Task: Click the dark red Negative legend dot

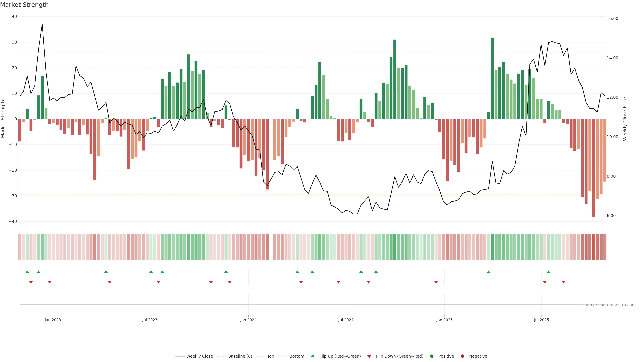Action: pos(462,356)
